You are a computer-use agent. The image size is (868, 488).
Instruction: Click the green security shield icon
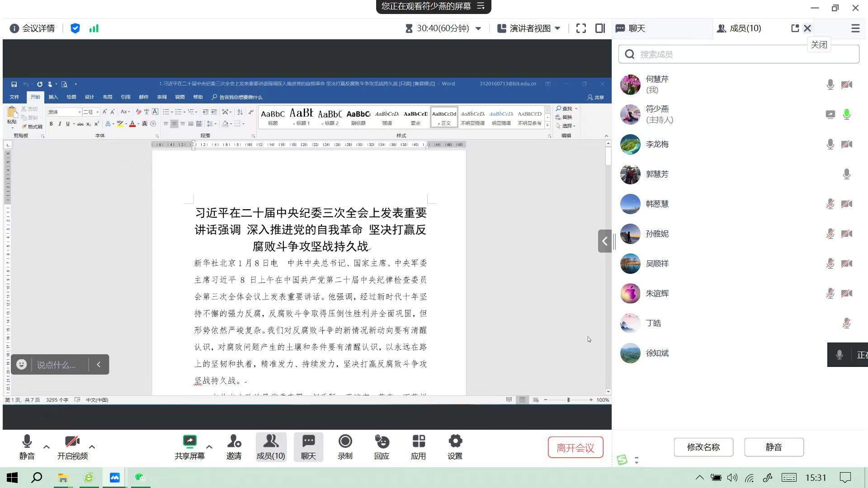[75, 28]
